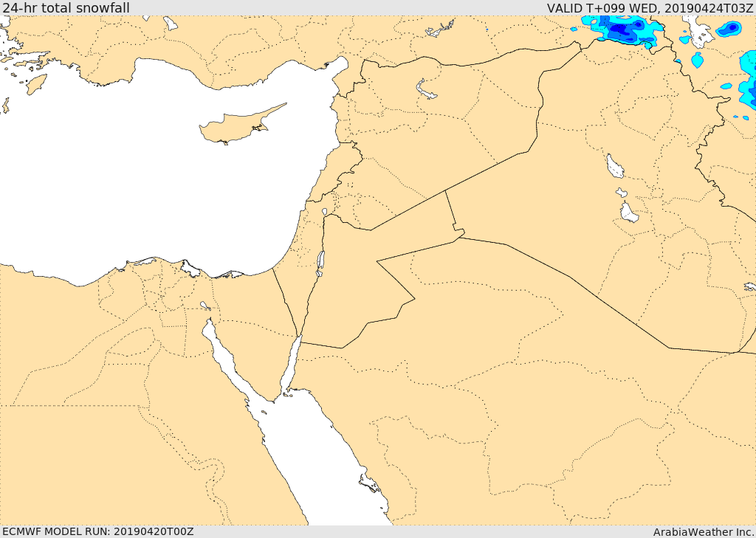This screenshot has width=756, height=538.
Task: Click the '24-hr total snowfall' title text
Action: tap(66, 7)
